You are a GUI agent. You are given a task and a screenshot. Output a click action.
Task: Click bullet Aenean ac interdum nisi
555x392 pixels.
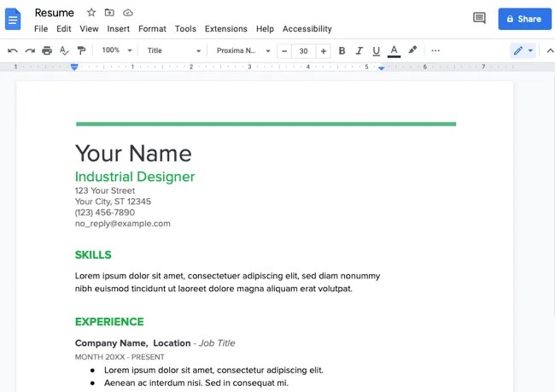tap(196, 383)
